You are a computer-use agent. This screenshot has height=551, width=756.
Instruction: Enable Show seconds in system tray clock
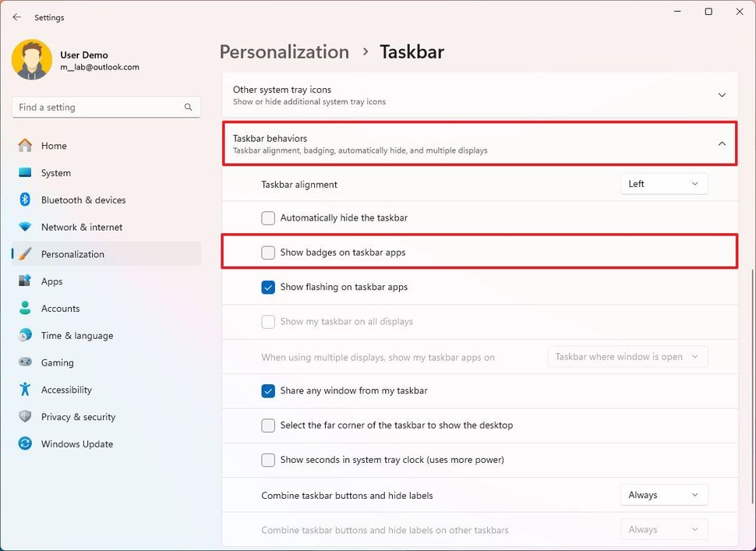pyautogui.click(x=268, y=460)
